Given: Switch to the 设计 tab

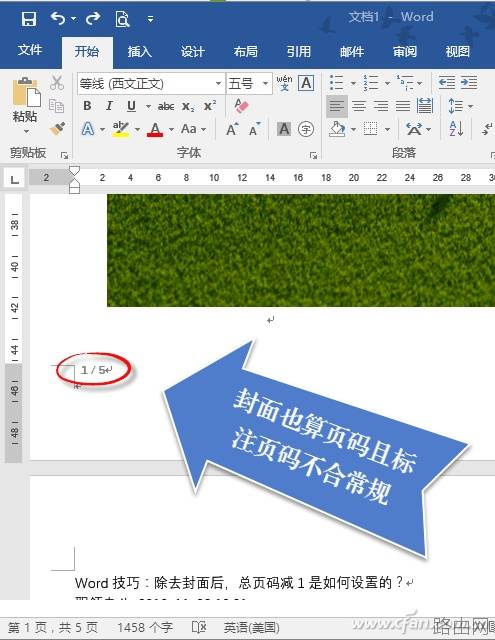Looking at the screenshot, I should point(192,51).
